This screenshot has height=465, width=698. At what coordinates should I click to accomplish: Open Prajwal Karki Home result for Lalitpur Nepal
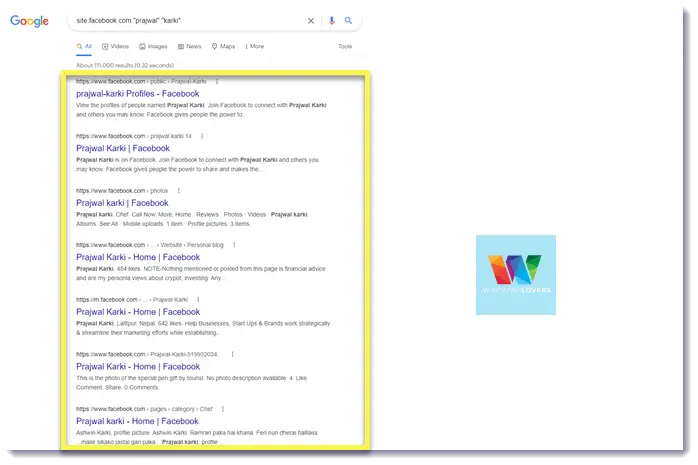[138, 312]
